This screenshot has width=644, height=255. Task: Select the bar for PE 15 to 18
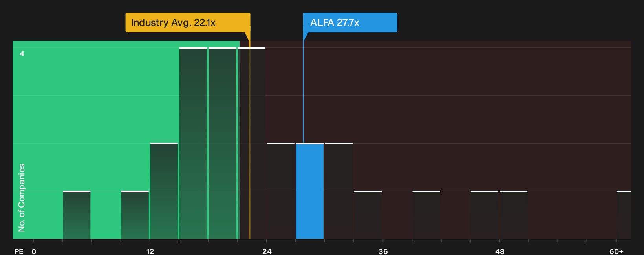point(193,143)
